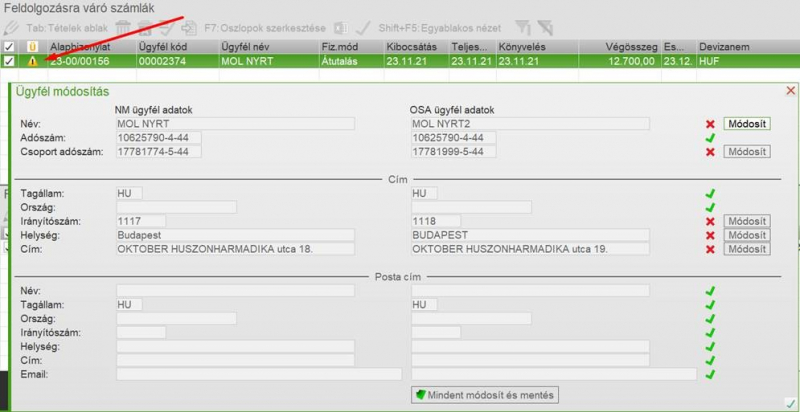This screenshot has width=800, height=412.
Task: Click the Ügyfél kód column header
Action: coord(178,47)
